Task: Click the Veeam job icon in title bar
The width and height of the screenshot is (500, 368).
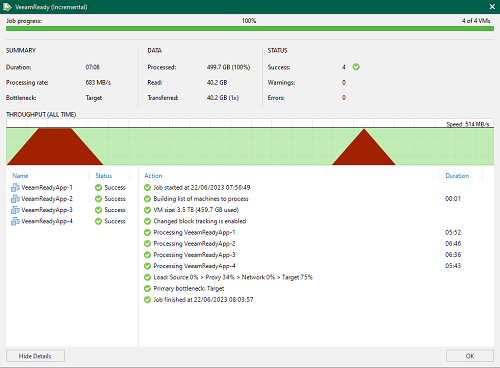Action: click(7, 7)
